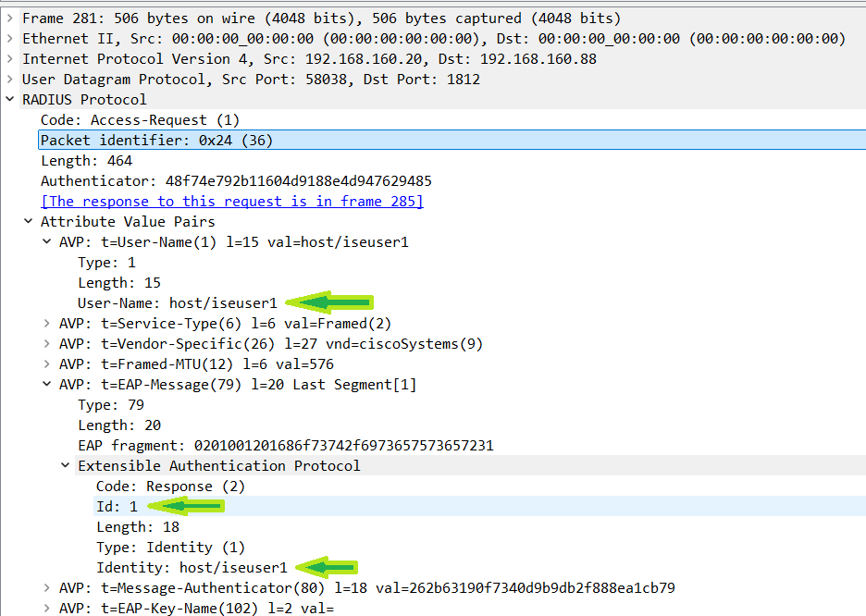Expand the Vendor-Specific AVP
The width and height of the screenshot is (866, 616).
pyautogui.click(x=47, y=344)
